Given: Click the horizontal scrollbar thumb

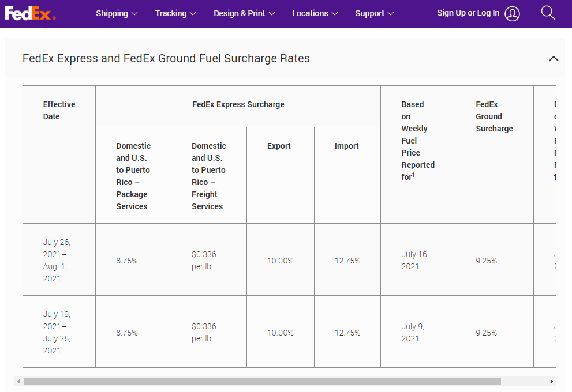Looking at the screenshot, I should click(262, 382).
